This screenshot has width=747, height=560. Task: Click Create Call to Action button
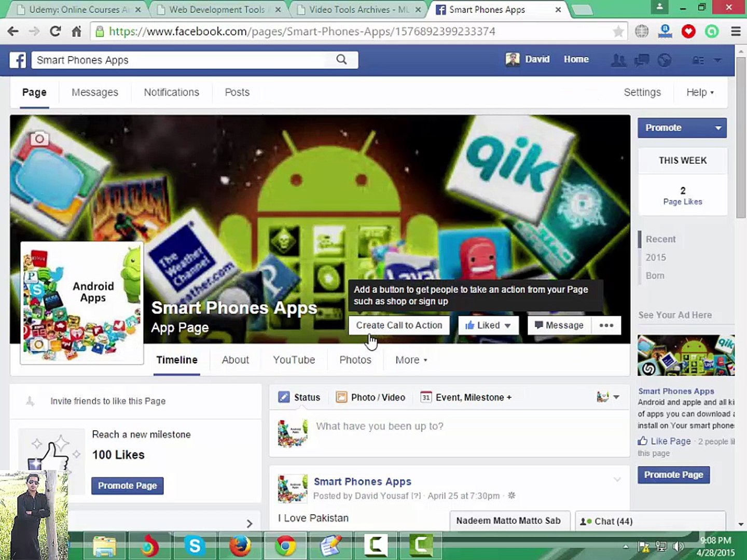tap(399, 325)
